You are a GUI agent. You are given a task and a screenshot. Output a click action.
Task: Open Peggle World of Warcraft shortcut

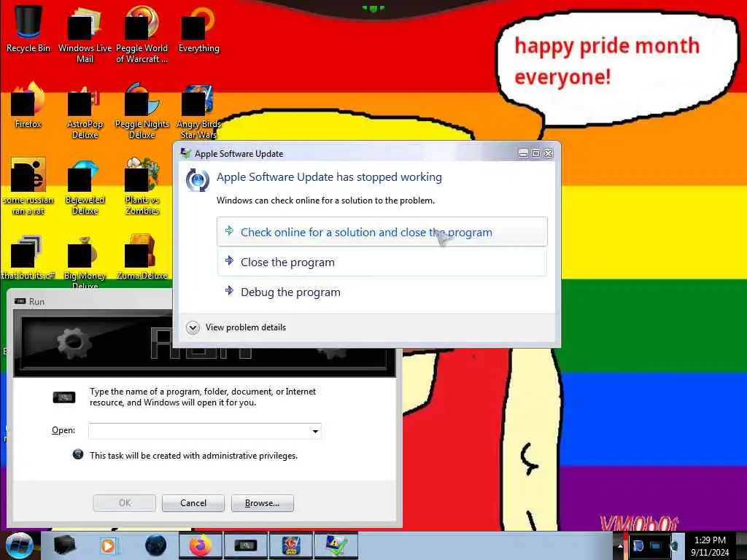click(142, 34)
